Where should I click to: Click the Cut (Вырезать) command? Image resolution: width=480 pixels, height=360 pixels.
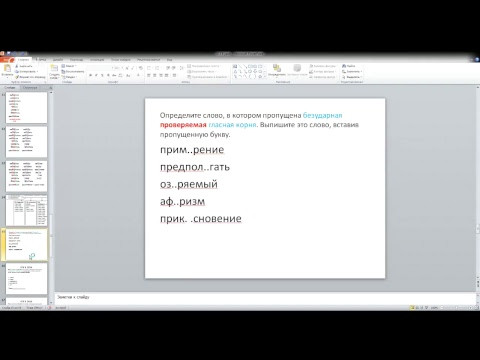[25, 66]
